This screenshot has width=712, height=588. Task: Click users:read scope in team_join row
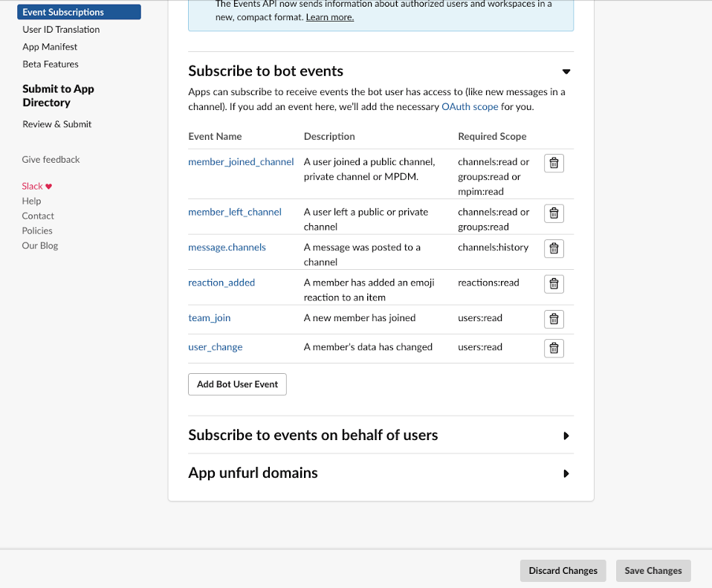(x=480, y=318)
